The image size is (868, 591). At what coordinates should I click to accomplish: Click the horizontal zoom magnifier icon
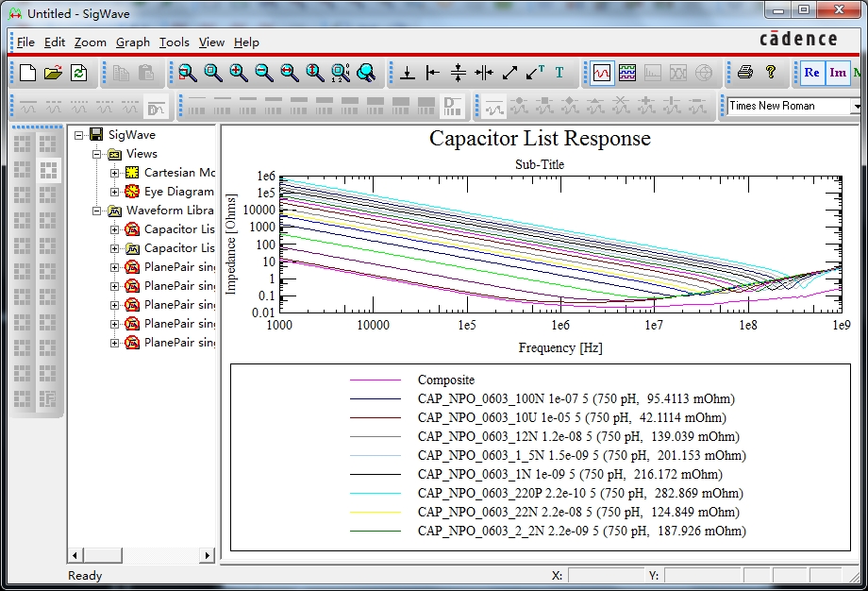pyautogui.click(x=290, y=73)
